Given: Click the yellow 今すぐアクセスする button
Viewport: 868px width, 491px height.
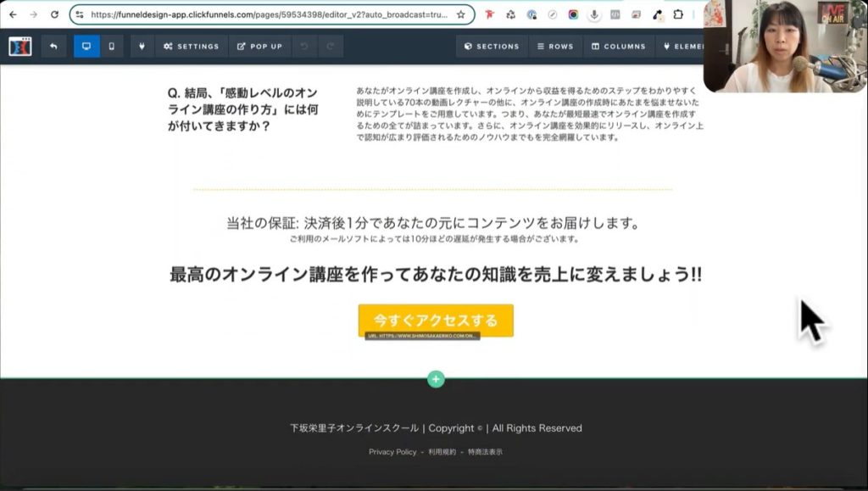Looking at the screenshot, I should [436, 321].
